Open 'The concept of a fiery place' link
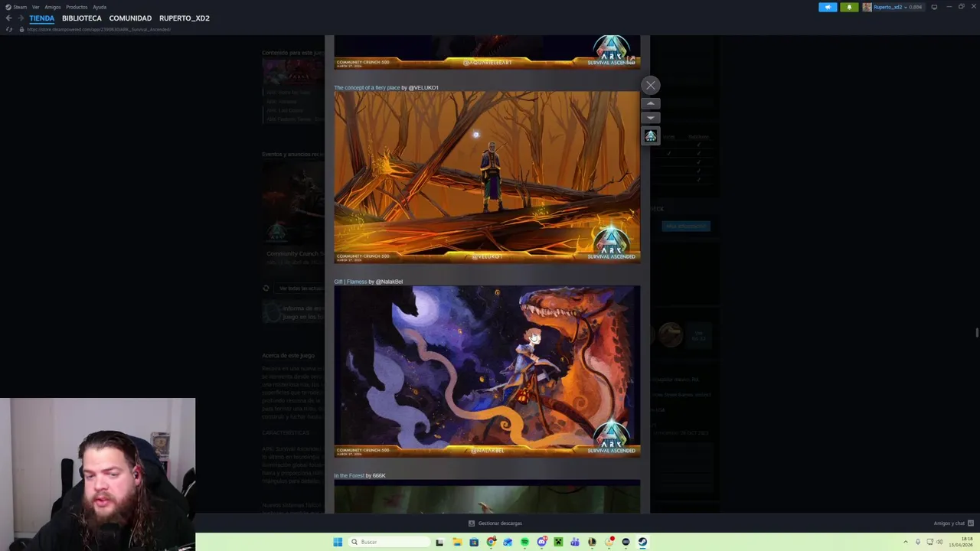Image resolution: width=980 pixels, height=551 pixels. [367, 87]
